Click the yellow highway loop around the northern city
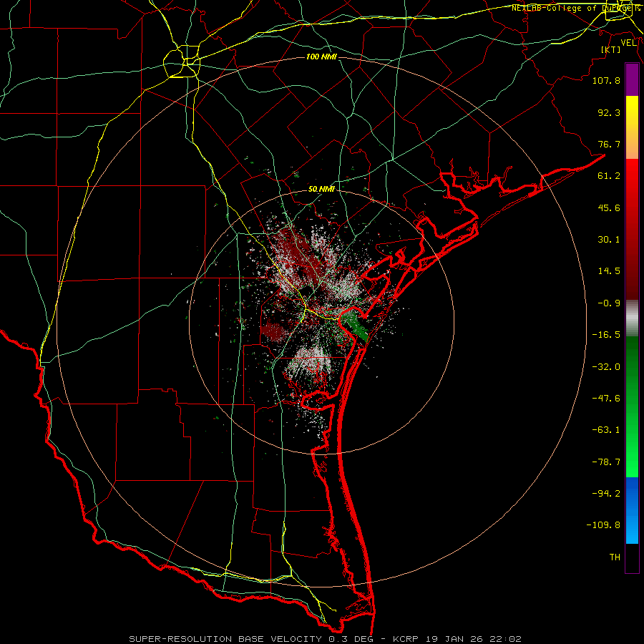 182,62
